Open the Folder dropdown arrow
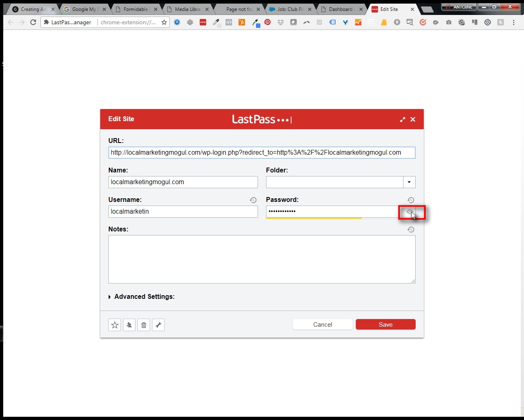524x420 pixels. coord(409,182)
